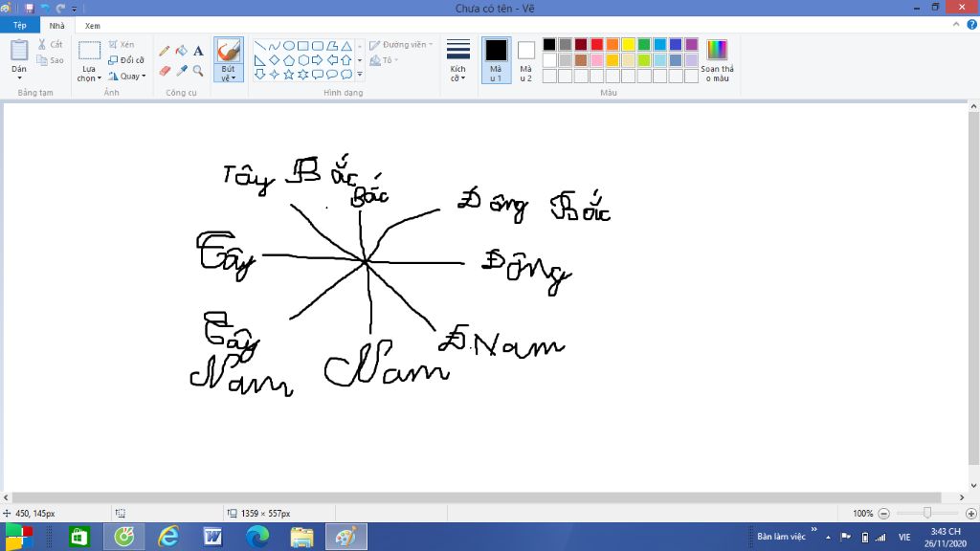Open the Quay rotate dropdown
Viewport: 980px width, 551px height.
click(127, 77)
